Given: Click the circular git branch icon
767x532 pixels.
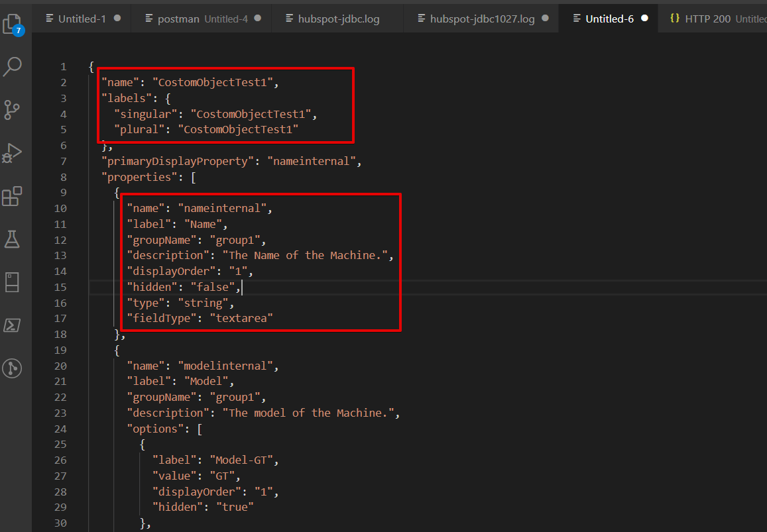Looking at the screenshot, I should coord(12,368).
